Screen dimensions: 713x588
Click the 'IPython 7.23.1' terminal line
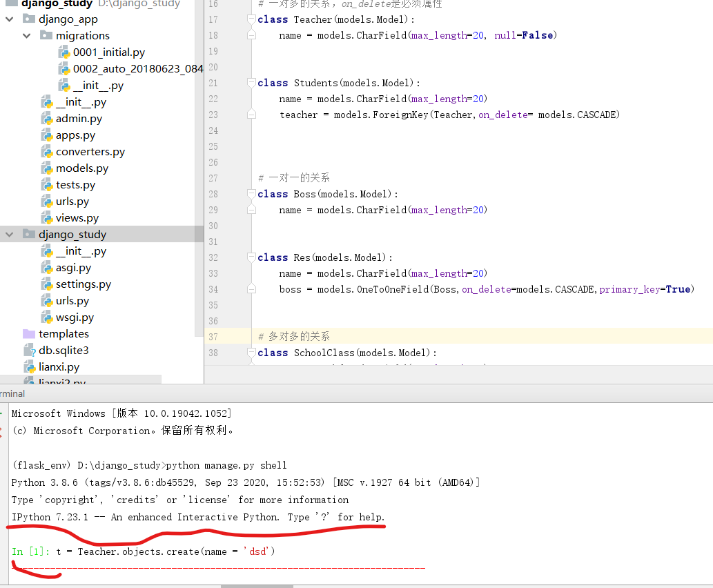tap(198, 517)
